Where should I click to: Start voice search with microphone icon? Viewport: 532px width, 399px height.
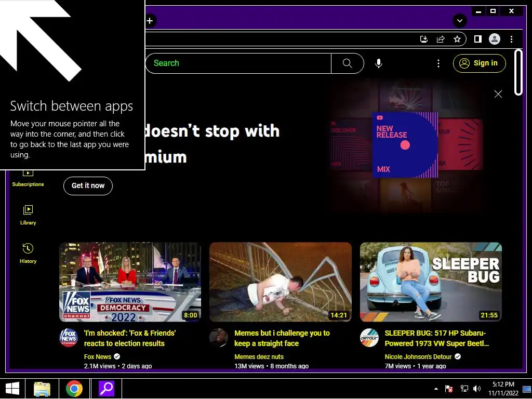pyautogui.click(x=379, y=63)
